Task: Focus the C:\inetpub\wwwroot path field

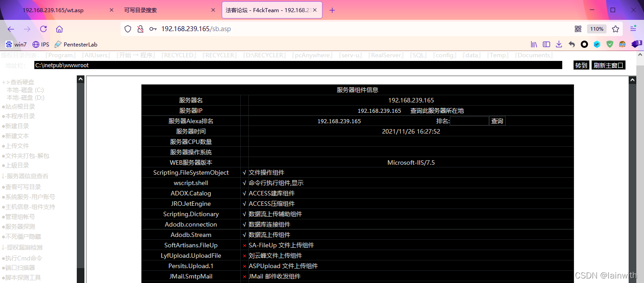Action: click(x=298, y=65)
